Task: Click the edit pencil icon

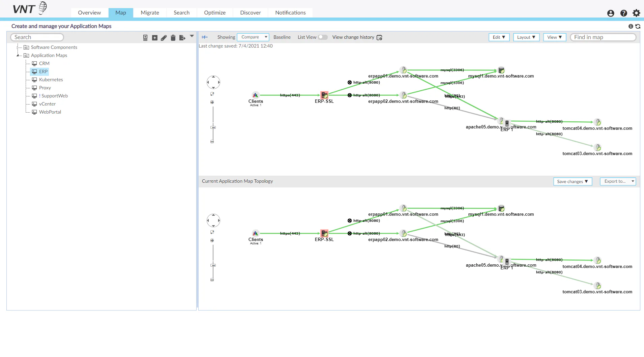Action: (164, 38)
